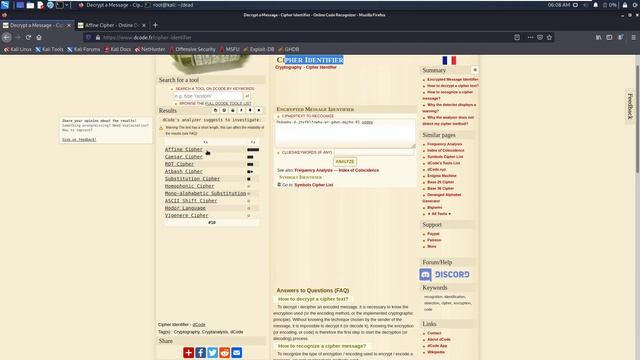Open NetHunter bookmark
Screen dimensions: 640x360
[x=150, y=49]
